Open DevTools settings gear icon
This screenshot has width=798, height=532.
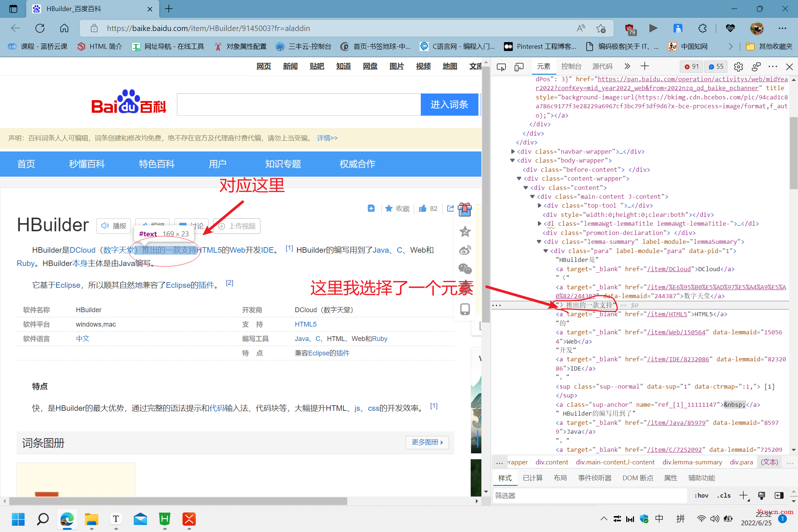click(x=738, y=67)
